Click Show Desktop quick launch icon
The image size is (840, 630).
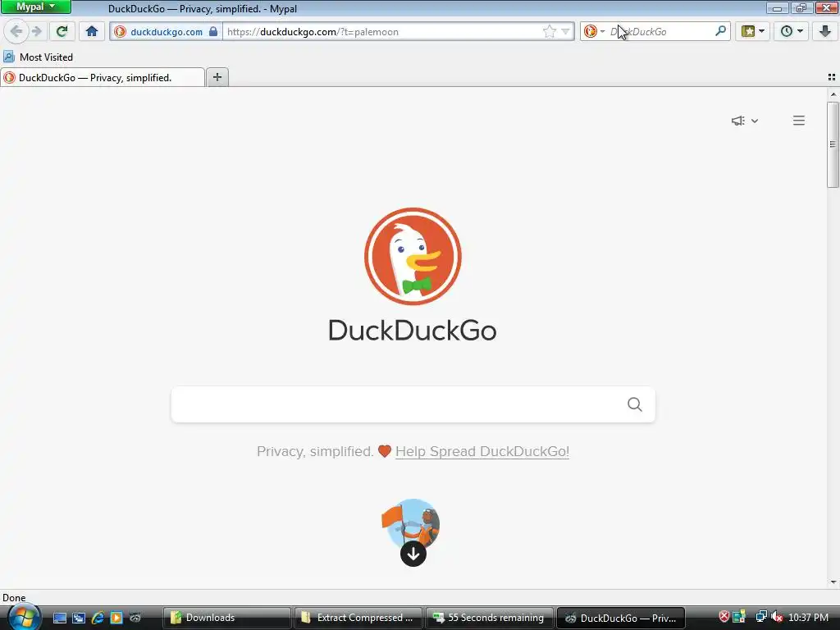click(59, 618)
